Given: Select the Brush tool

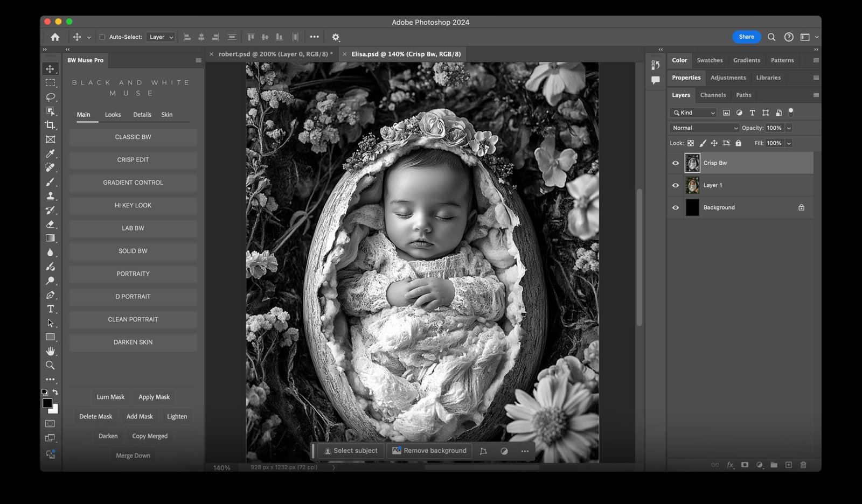Looking at the screenshot, I should (50, 182).
